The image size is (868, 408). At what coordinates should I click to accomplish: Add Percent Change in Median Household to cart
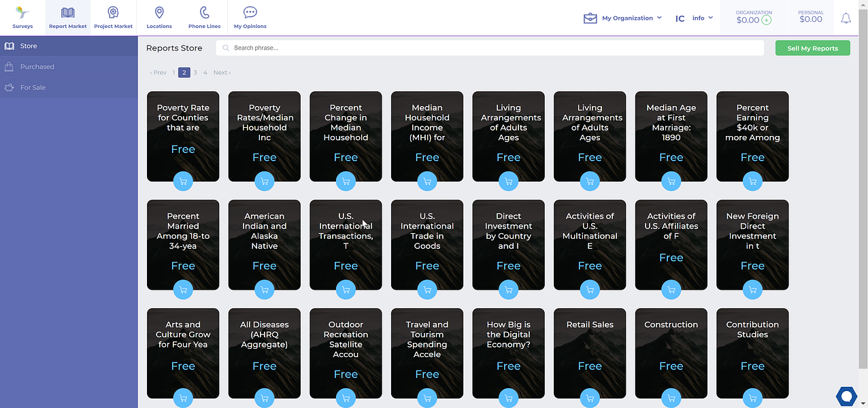[346, 182]
